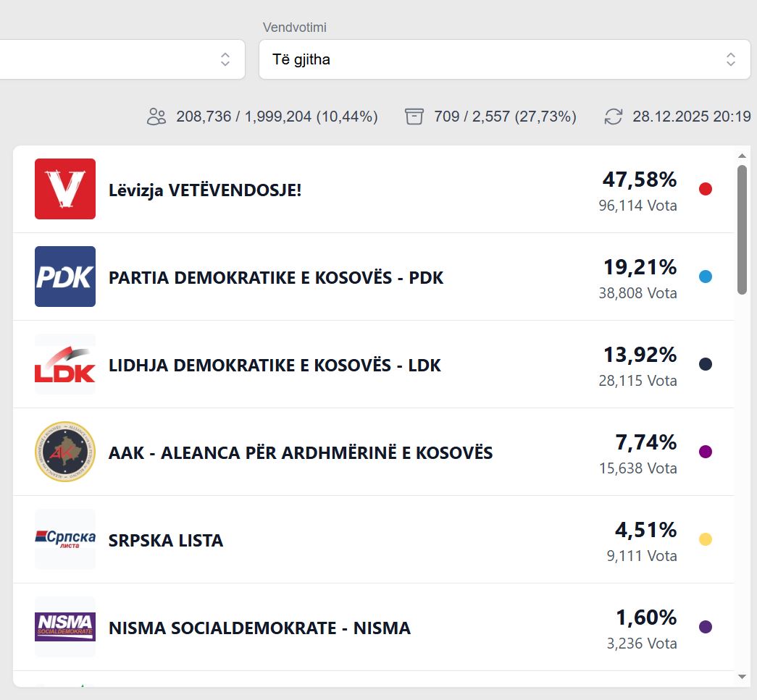Image resolution: width=757 pixels, height=700 pixels.
Task: Click the PDK party logo
Action: 65,277
